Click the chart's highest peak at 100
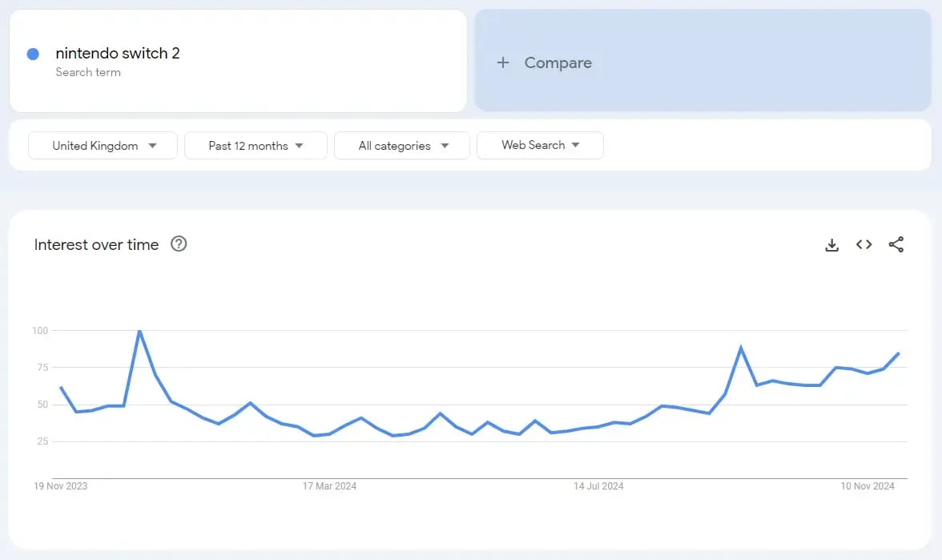Screen dimensions: 942x560 pyautogui.click(x=139, y=331)
